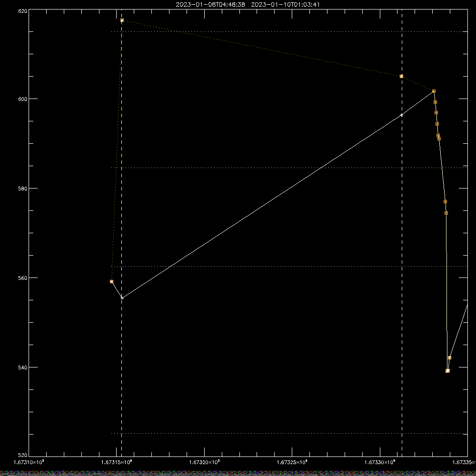The image size is (476, 476).
Task: Pick the lowest orange marker near 539
Action: pos(447,371)
